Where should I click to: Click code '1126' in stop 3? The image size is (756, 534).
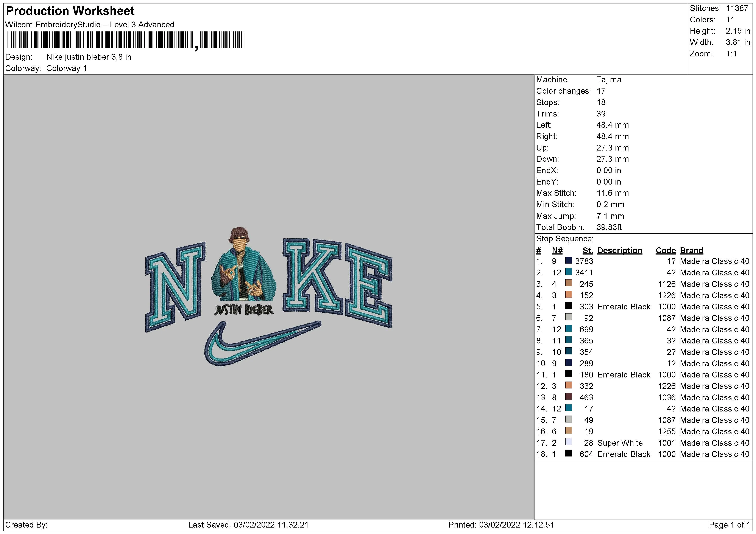pos(667,284)
